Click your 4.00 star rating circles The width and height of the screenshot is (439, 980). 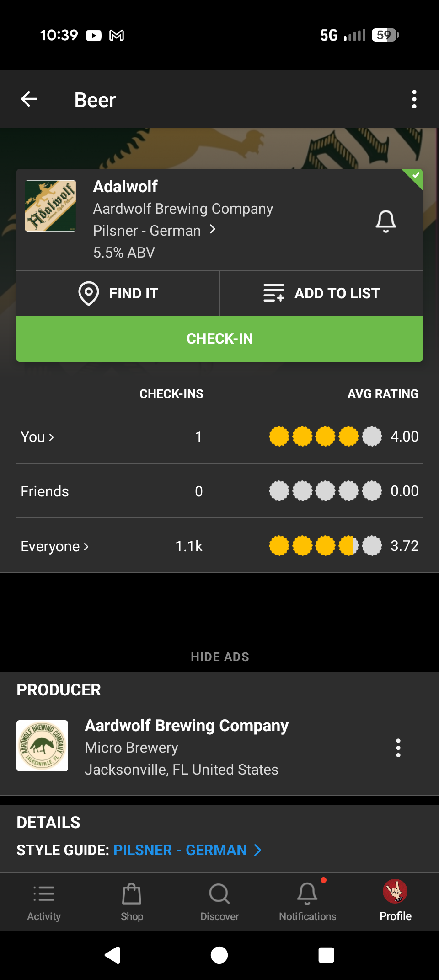click(325, 436)
